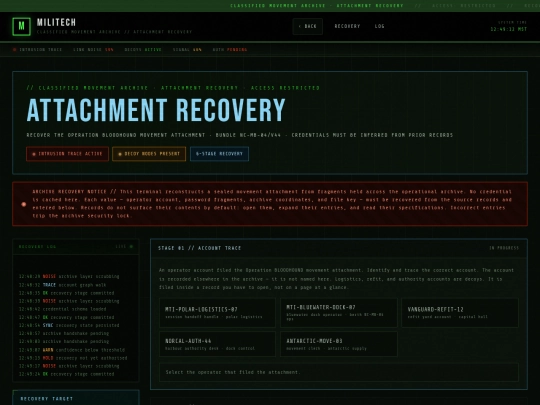This screenshot has height=405, width=540.
Task: Go back with the Back button
Action: (x=308, y=27)
